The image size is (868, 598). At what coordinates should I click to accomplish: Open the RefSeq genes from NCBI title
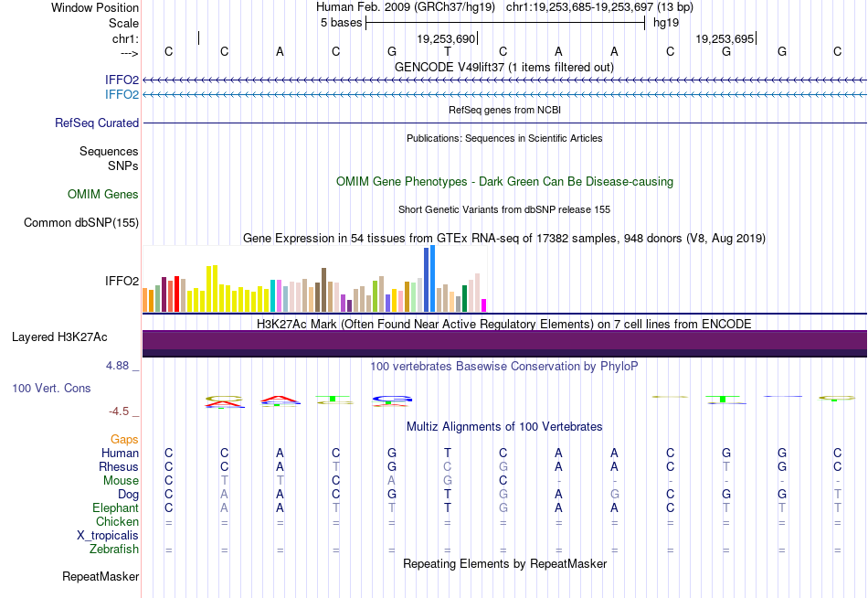click(x=504, y=110)
